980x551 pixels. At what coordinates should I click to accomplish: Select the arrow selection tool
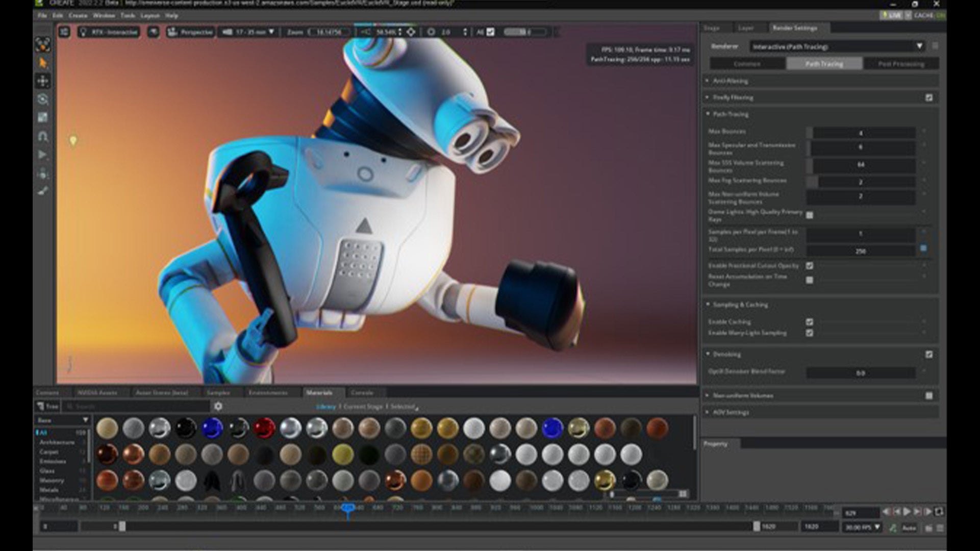pos(43,63)
